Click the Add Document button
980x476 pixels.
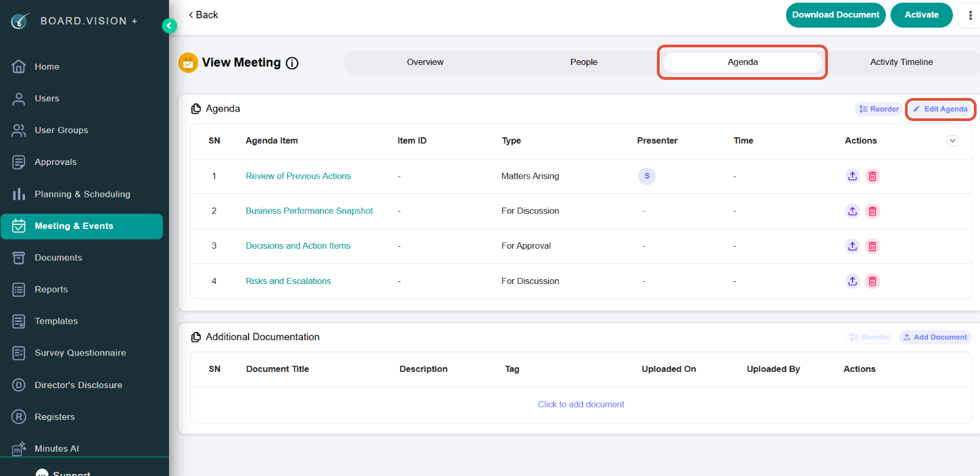[x=935, y=337]
